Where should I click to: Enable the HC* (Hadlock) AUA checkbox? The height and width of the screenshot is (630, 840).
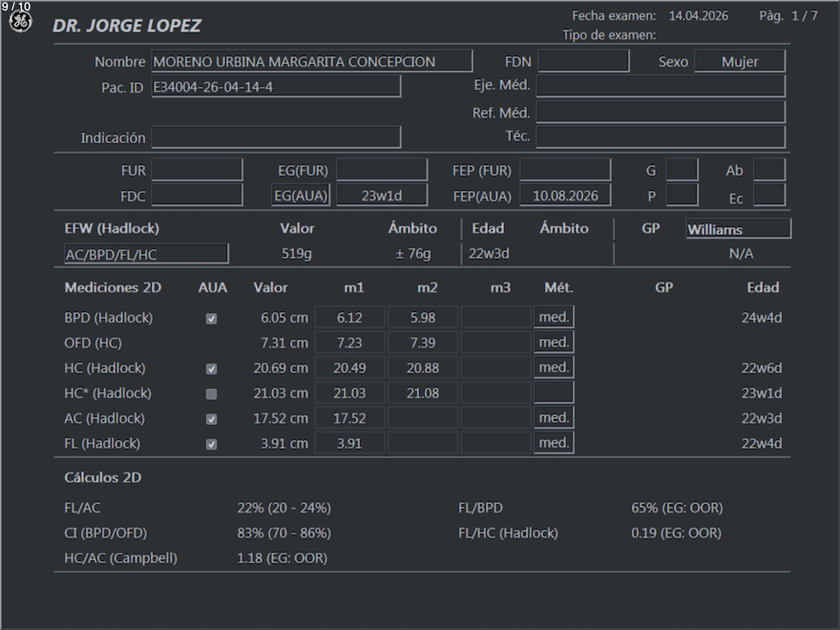click(211, 394)
